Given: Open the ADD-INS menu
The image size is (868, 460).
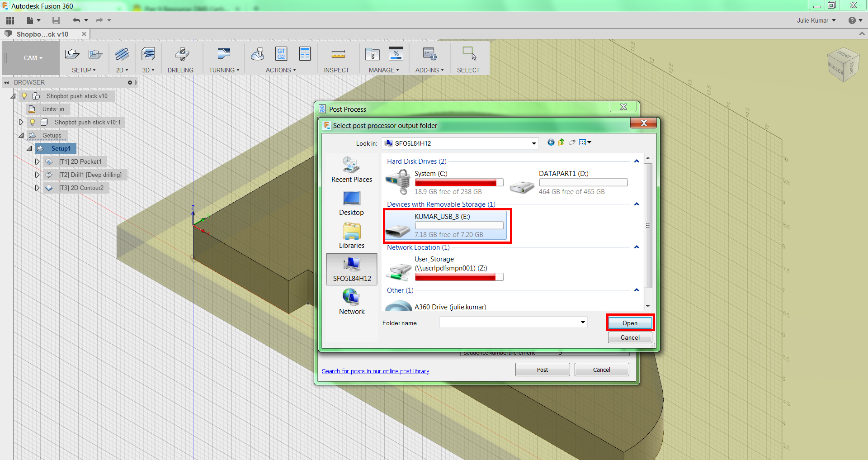Looking at the screenshot, I should click(x=429, y=70).
